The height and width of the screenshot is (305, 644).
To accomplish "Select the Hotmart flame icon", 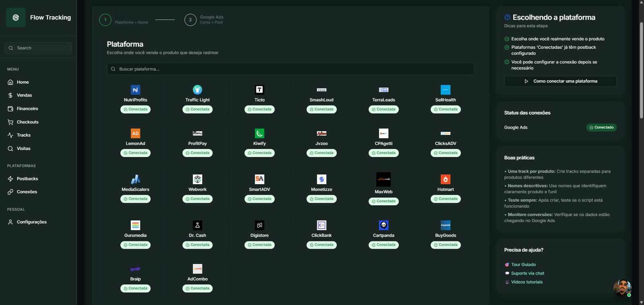I will (446, 179).
